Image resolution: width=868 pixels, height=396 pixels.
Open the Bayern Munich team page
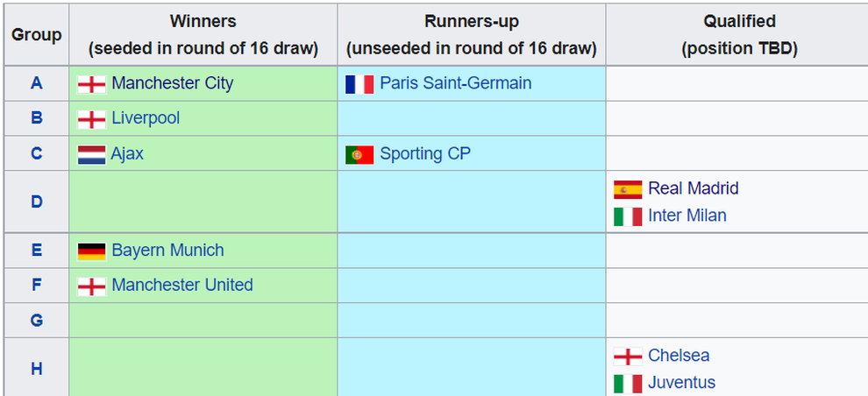click(167, 251)
